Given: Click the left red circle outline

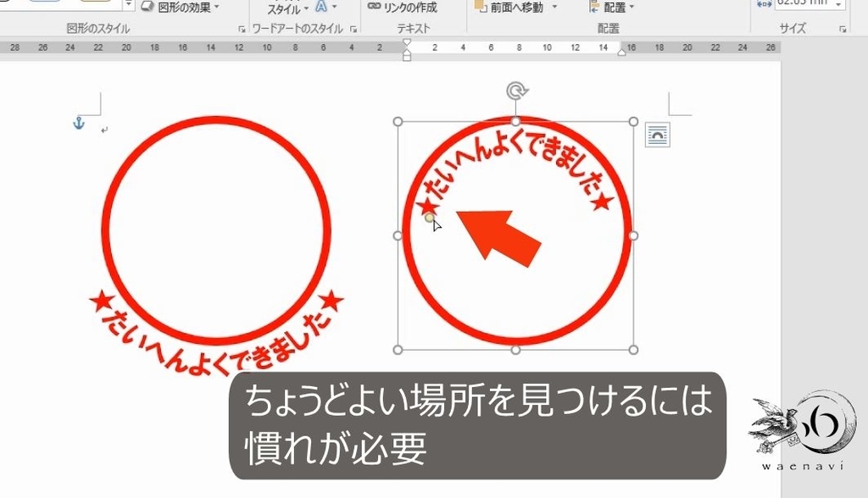Looking at the screenshot, I should 105,230.
